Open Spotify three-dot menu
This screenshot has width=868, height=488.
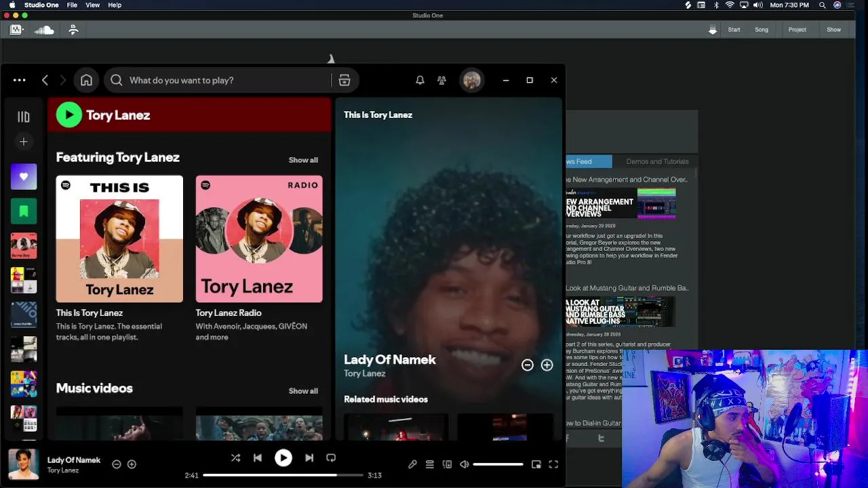pos(20,80)
